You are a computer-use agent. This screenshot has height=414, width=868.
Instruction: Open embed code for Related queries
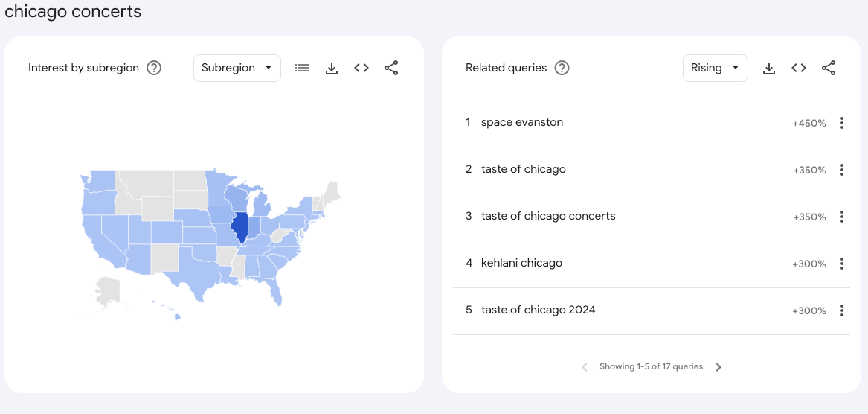click(799, 69)
